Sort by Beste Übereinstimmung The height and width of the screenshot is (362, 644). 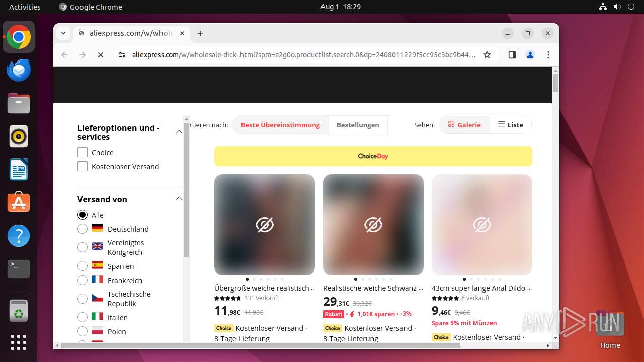[x=280, y=125]
